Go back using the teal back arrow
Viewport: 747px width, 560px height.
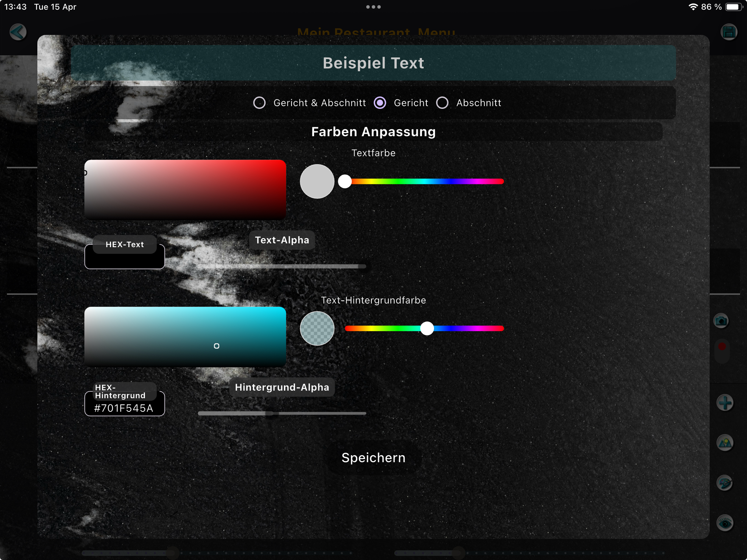click(x=17, y=31)
